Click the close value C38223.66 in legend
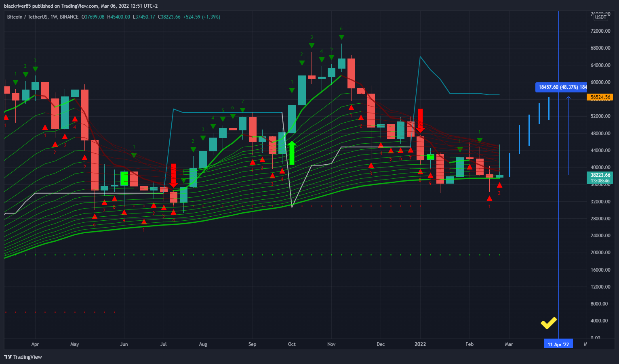The width and height of the screenshot is (619, 364). tap(169, 17)
